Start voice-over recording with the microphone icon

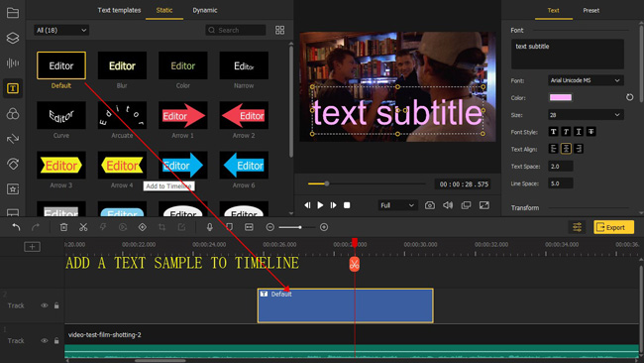209,227
